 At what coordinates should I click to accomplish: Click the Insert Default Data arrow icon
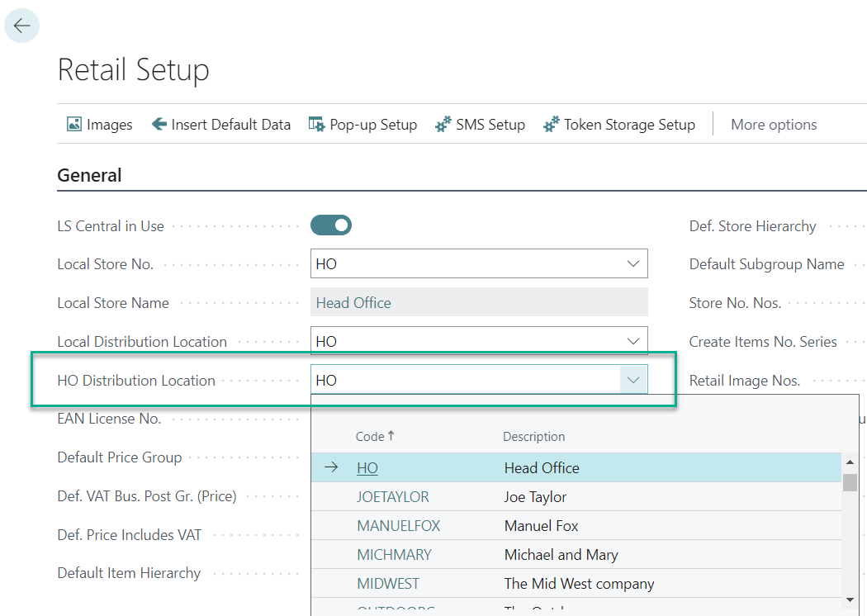(x=159, y=125)
